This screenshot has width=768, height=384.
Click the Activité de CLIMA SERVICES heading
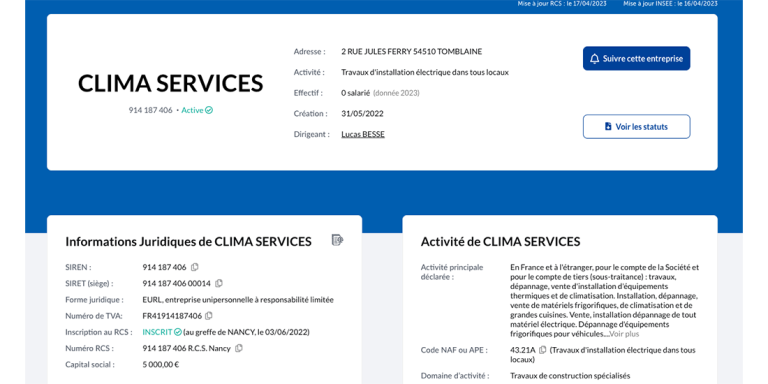pos(501,241)
